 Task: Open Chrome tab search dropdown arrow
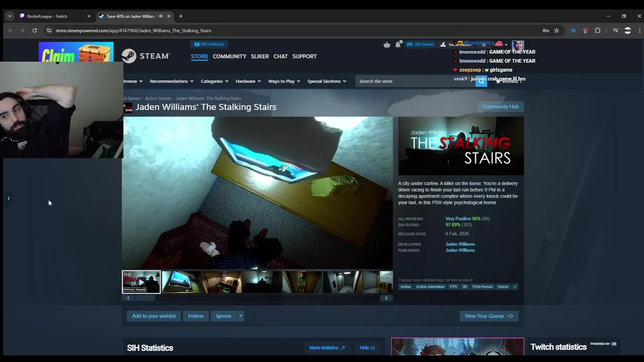[x=10, y=16]
